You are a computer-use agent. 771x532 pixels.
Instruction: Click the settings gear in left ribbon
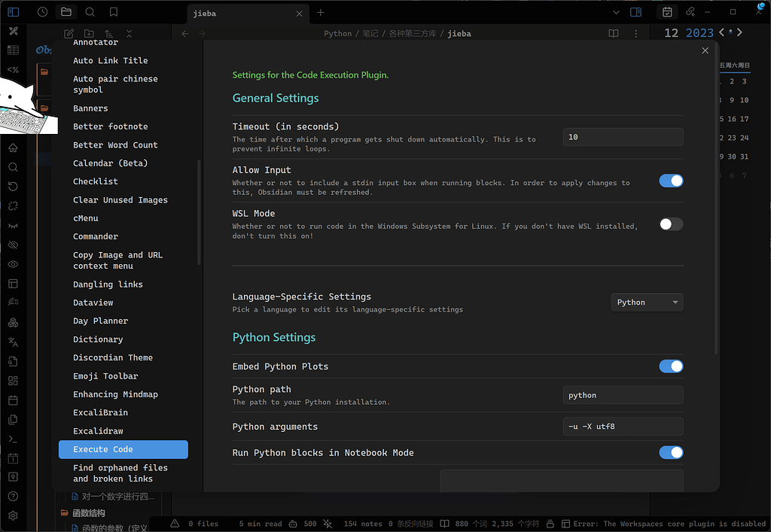[13, 516]
